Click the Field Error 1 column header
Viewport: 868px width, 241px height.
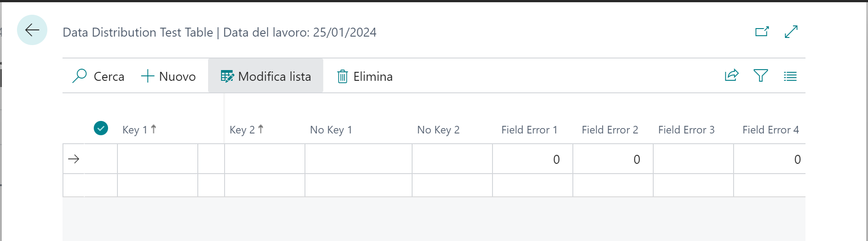pos(529,130)
